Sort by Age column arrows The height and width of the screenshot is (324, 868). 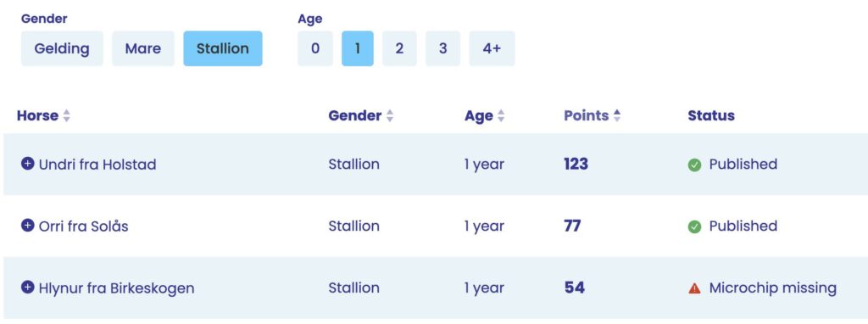pos(501,115)
